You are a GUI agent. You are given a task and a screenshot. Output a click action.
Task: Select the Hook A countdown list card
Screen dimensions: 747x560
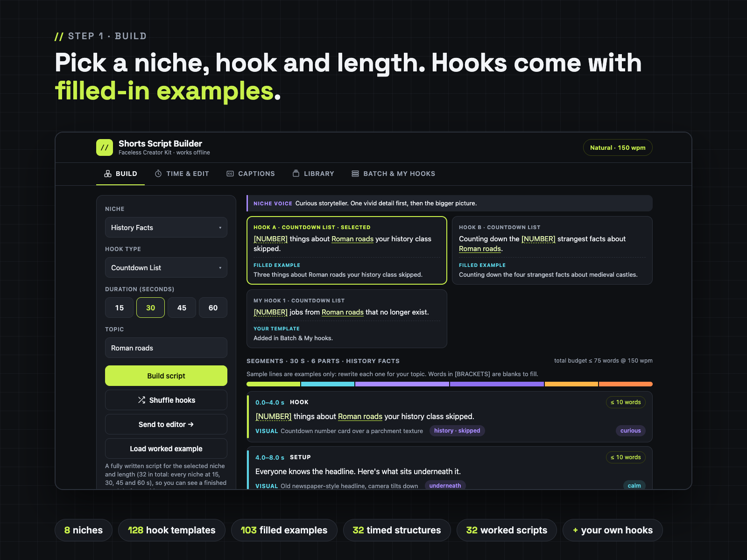click(347, 250)
